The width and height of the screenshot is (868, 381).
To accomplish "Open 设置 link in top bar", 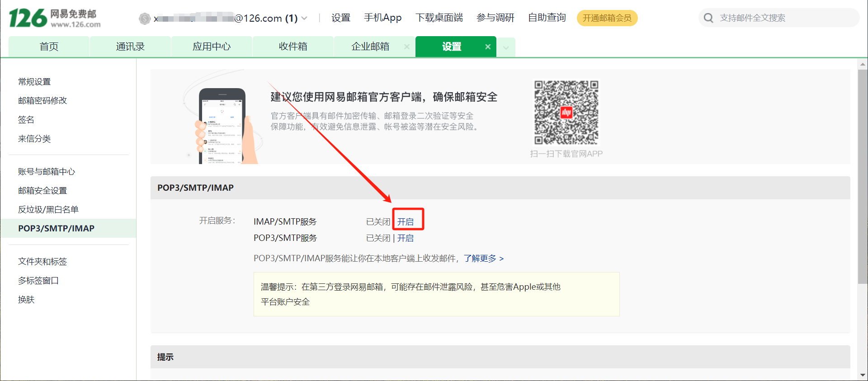I will (x=341, y=18).
